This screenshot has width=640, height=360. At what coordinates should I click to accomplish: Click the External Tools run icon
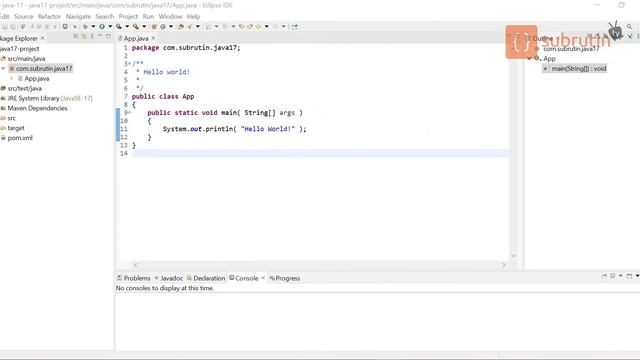coord(136,27)
